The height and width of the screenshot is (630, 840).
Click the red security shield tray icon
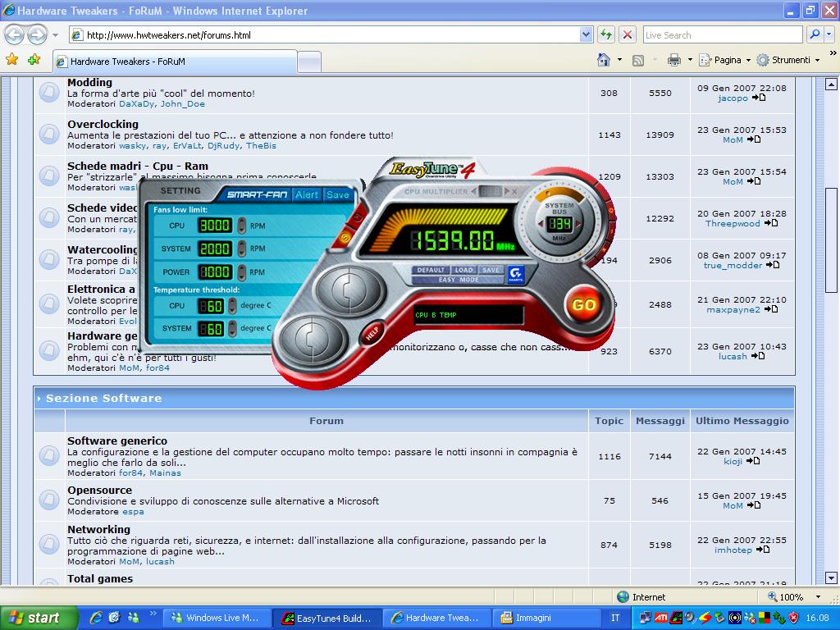(x=794, y=618)
